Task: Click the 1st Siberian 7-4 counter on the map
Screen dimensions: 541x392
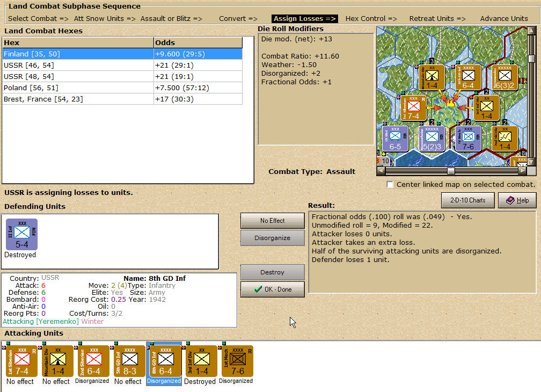Action: 413,107
